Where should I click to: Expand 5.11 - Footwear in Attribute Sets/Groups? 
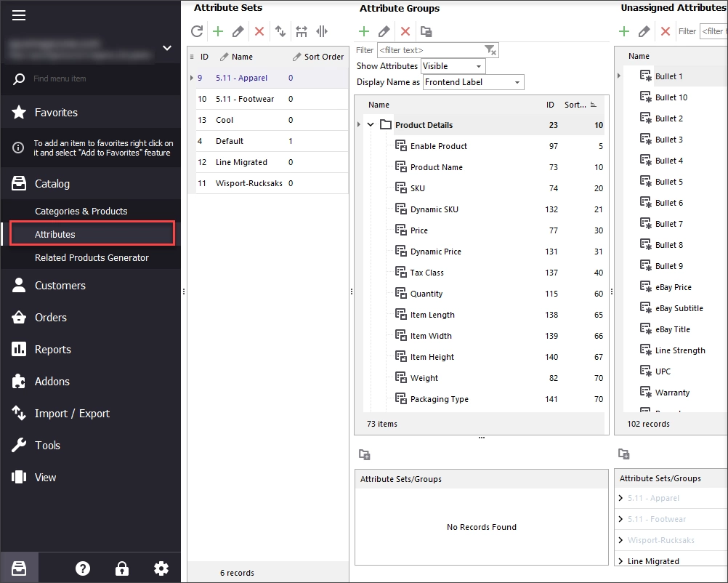click(620, 519)
